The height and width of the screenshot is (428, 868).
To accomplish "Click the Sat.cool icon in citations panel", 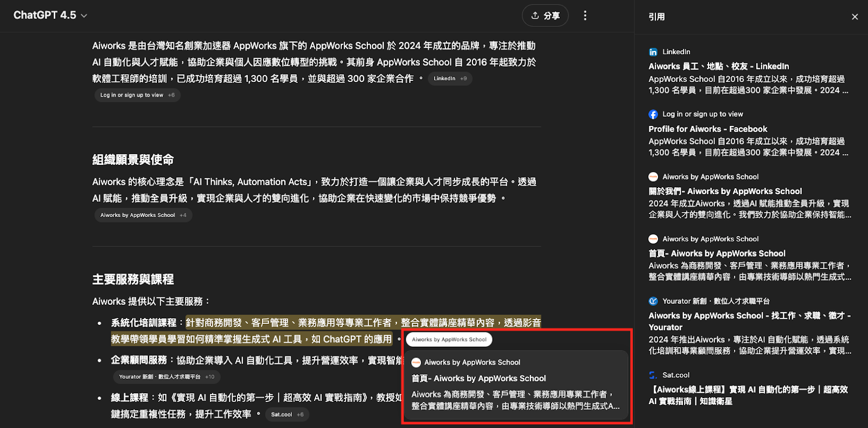I will pos(653,375).
